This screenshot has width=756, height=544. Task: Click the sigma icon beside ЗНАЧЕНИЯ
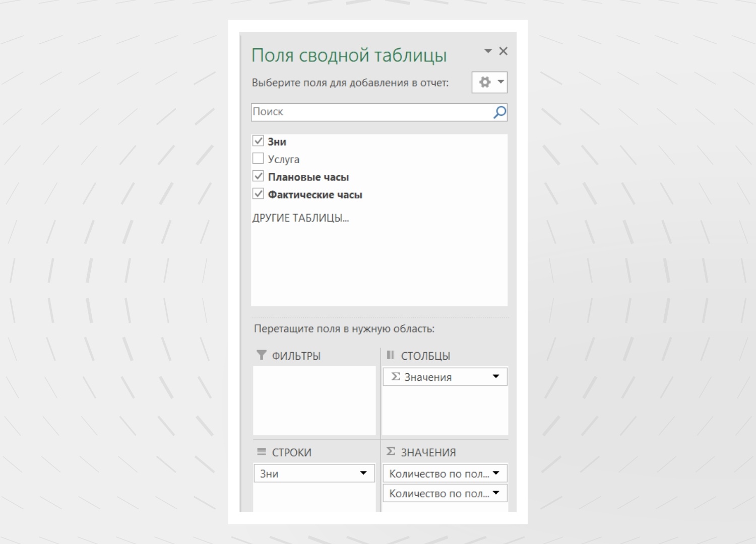pos(391,451)
